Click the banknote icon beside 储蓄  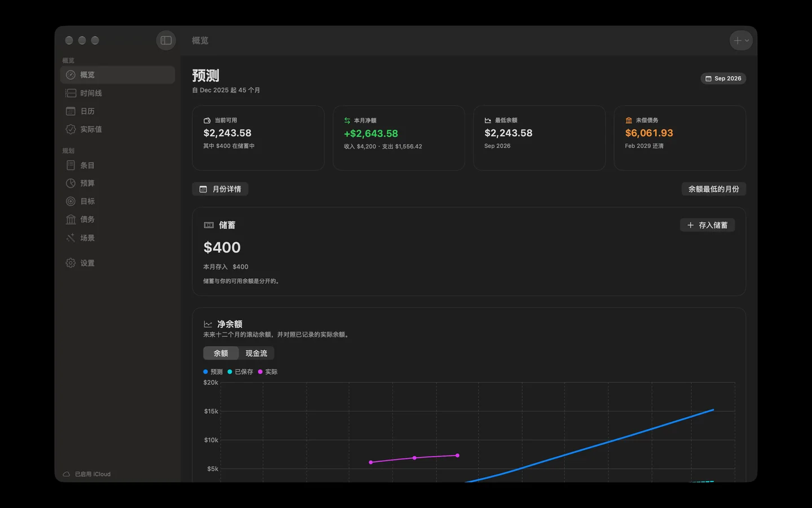tap(209, 225)
